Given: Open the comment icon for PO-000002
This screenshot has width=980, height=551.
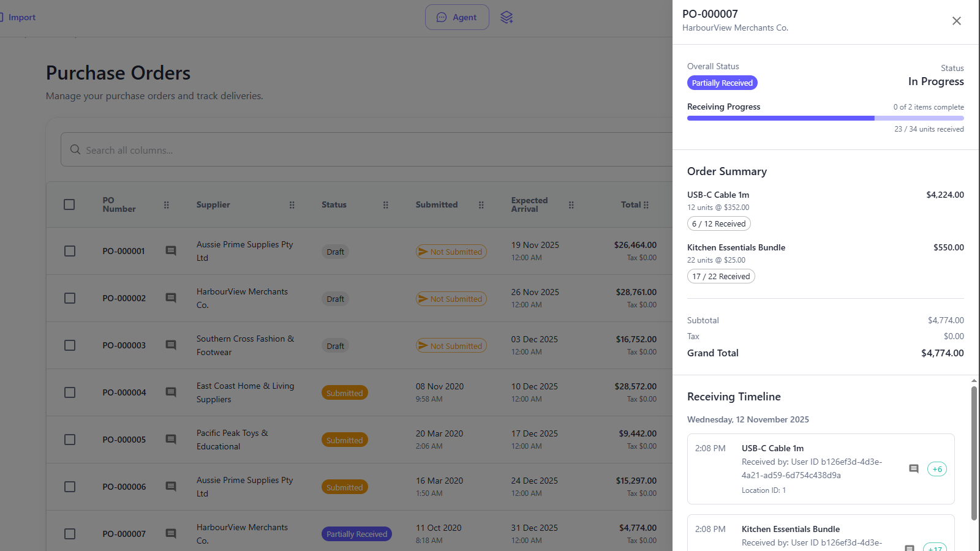Looking at the screenshot, I should 171,298.
